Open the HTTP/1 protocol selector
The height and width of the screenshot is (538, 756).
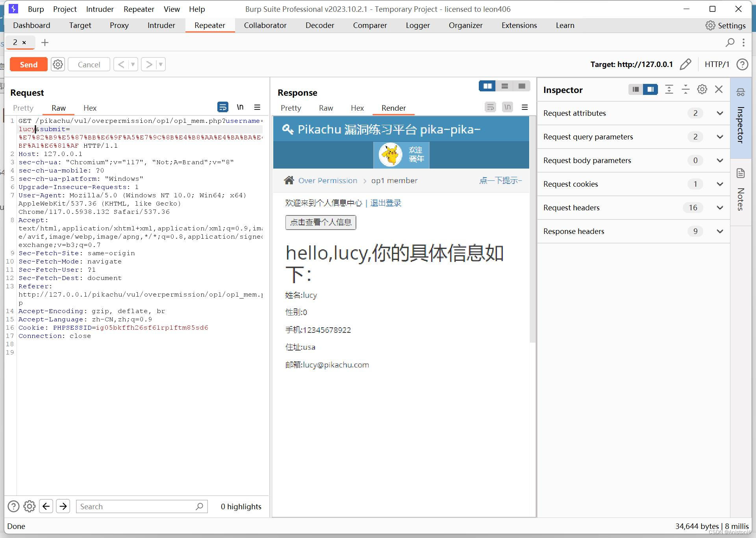tap(717, 64)
